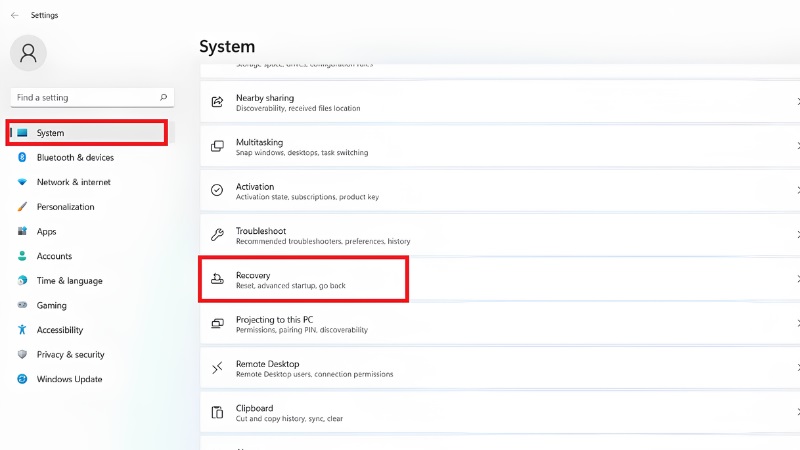Expand Recovery row chevron
The width and height of the screenshot is (800, 450).
click(797, 279)
